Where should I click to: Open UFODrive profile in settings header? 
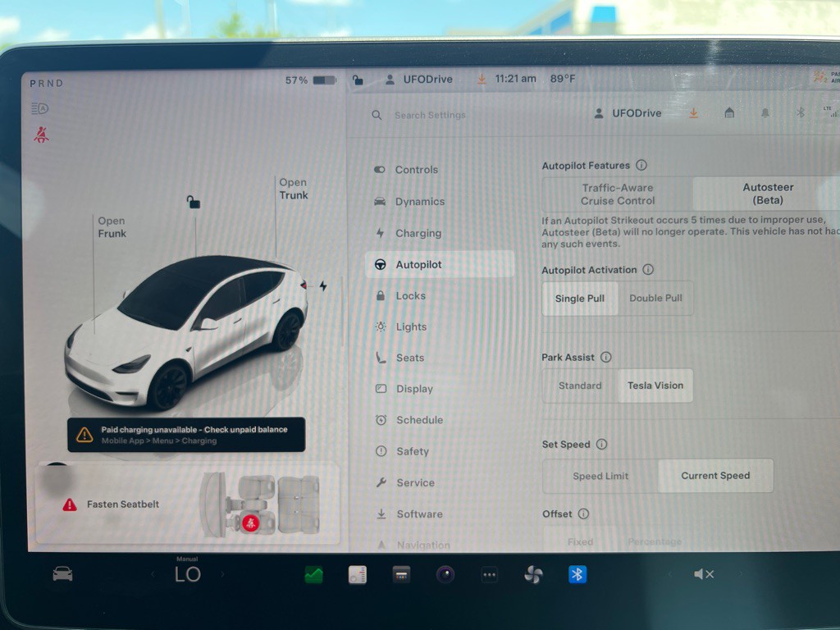(628, 113)
